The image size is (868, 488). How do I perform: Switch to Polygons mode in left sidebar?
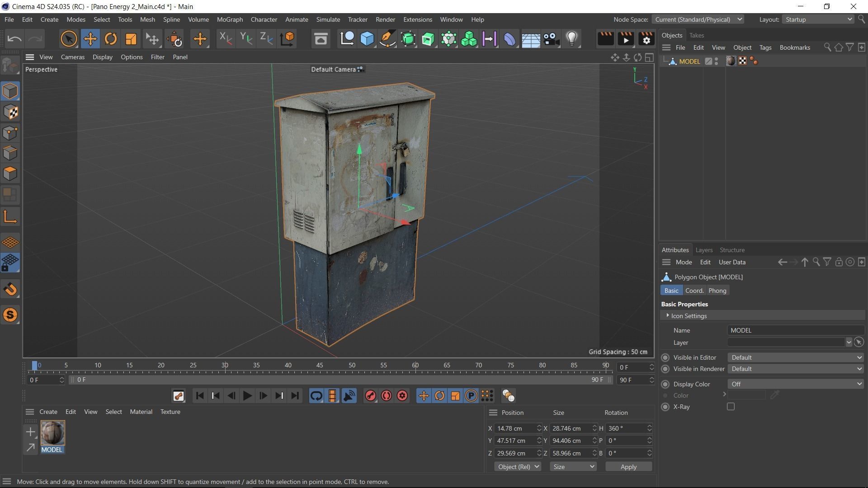point(10,174)
